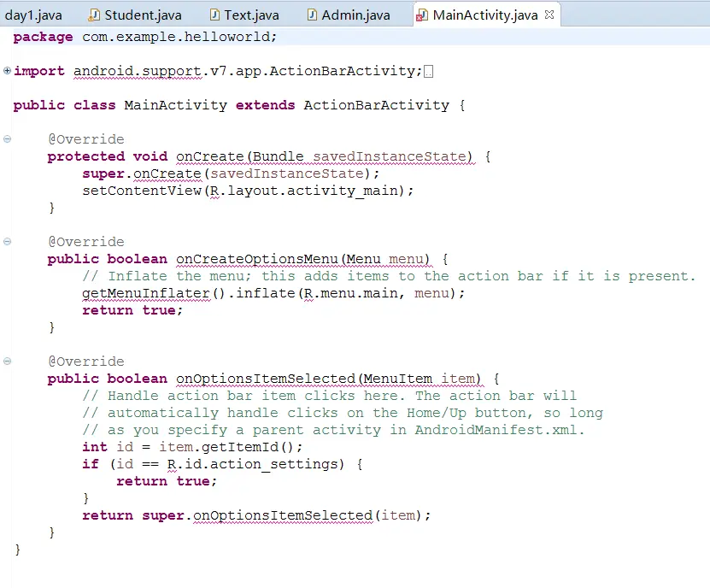Click onOptionsItemSelected in the method declaration
Screen dimensions: 710x588
coord(266,379)
